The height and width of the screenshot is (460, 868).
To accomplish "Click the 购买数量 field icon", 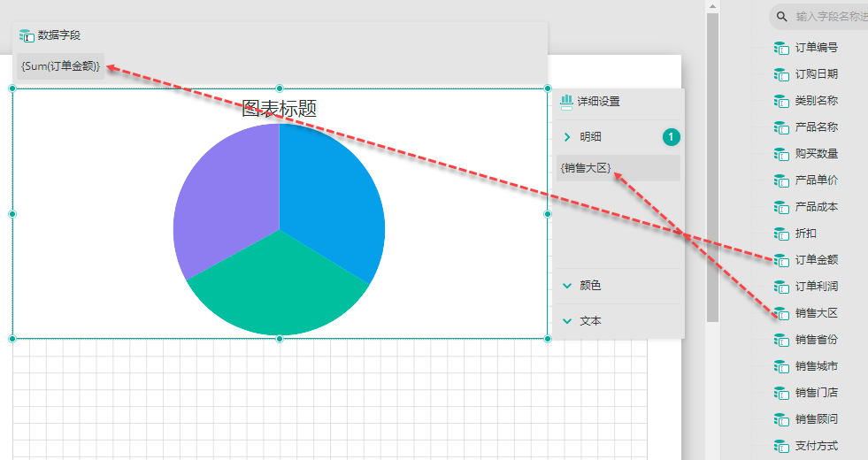I will pyautogui.click(x=781, y=155).
